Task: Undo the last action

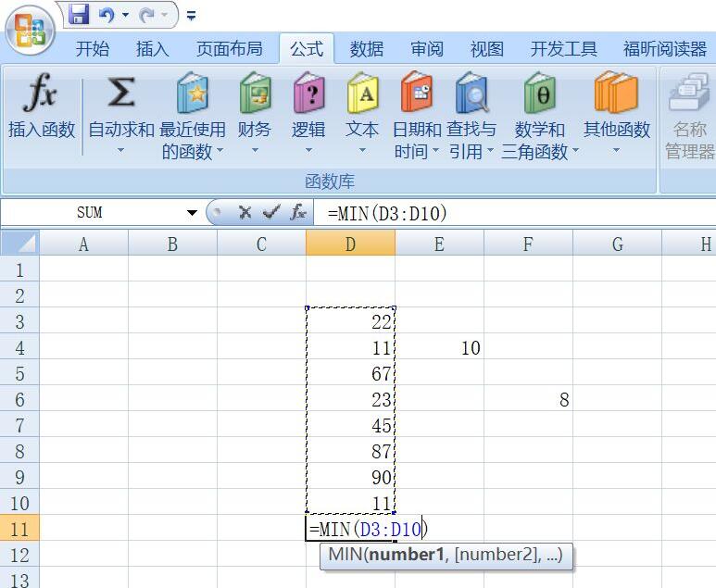Action: click(107, 15)
